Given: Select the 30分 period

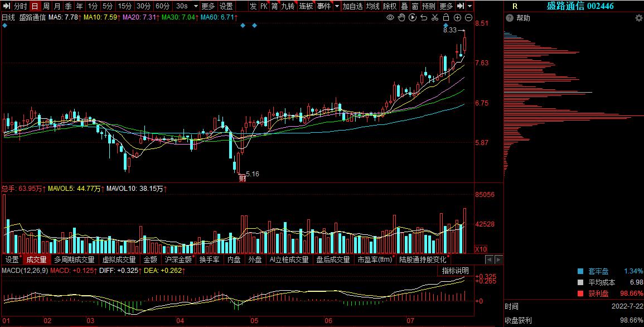Looking at the screenshot, I should (144, 6).
